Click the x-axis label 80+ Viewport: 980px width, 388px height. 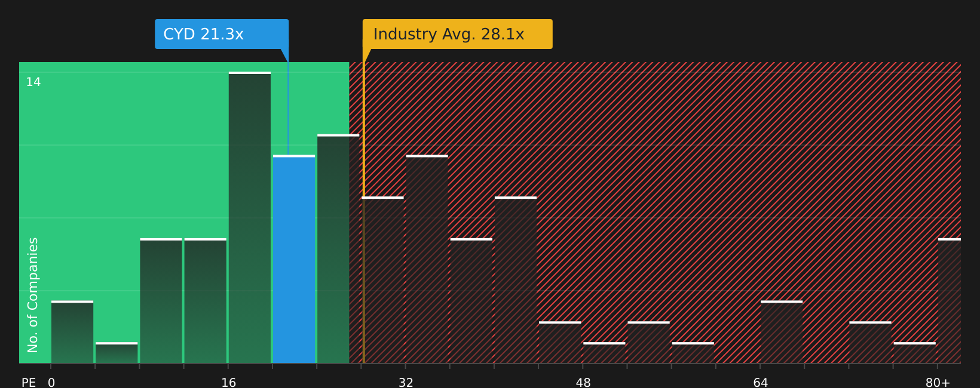point(938,382)
